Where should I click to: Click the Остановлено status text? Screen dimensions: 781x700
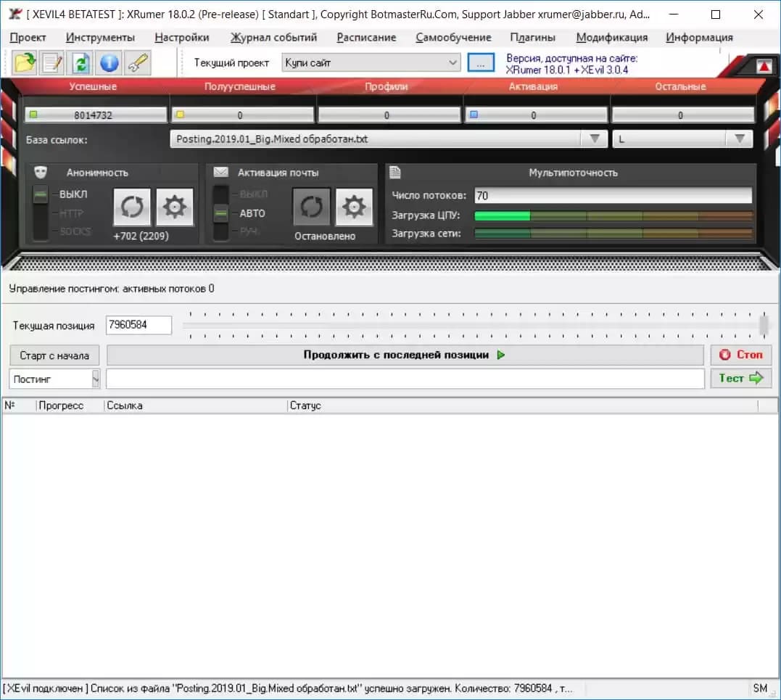pos(325,236)
